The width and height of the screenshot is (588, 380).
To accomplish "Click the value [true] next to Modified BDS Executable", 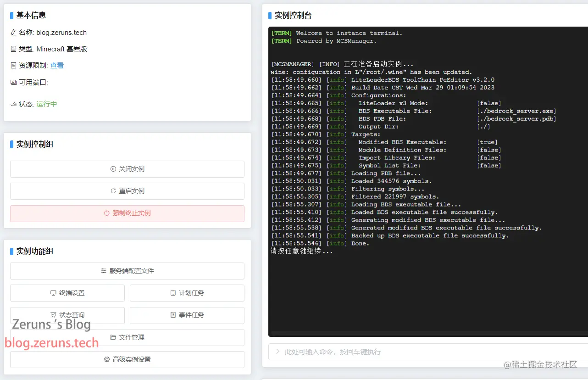I will pos(487,142).
